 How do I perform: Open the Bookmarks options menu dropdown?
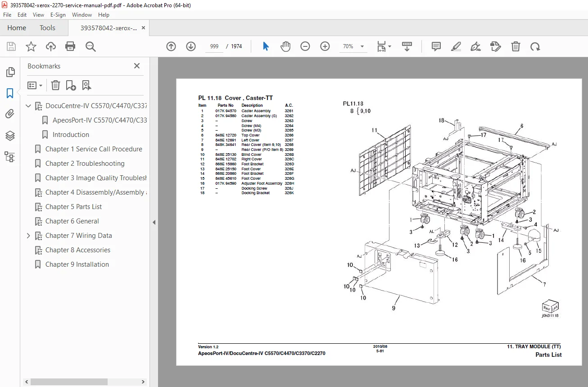point(35,85)
